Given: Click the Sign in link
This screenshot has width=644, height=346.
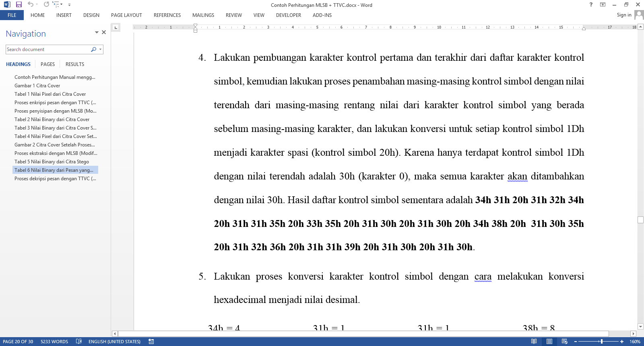Looking at the screenshot, I should pos(624,15).
